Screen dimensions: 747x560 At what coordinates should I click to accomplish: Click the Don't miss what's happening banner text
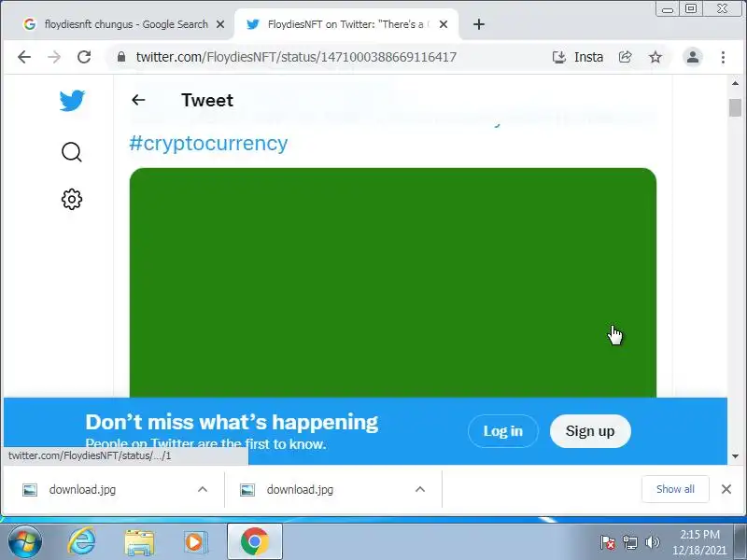232,422
